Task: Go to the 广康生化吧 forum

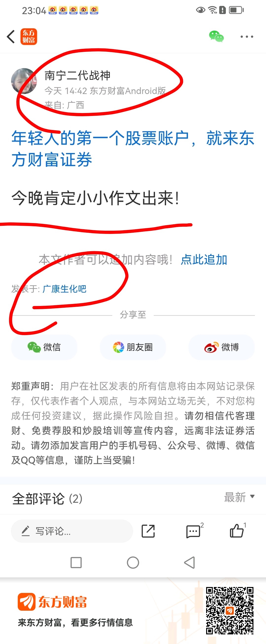Action: tap(64, 289)
